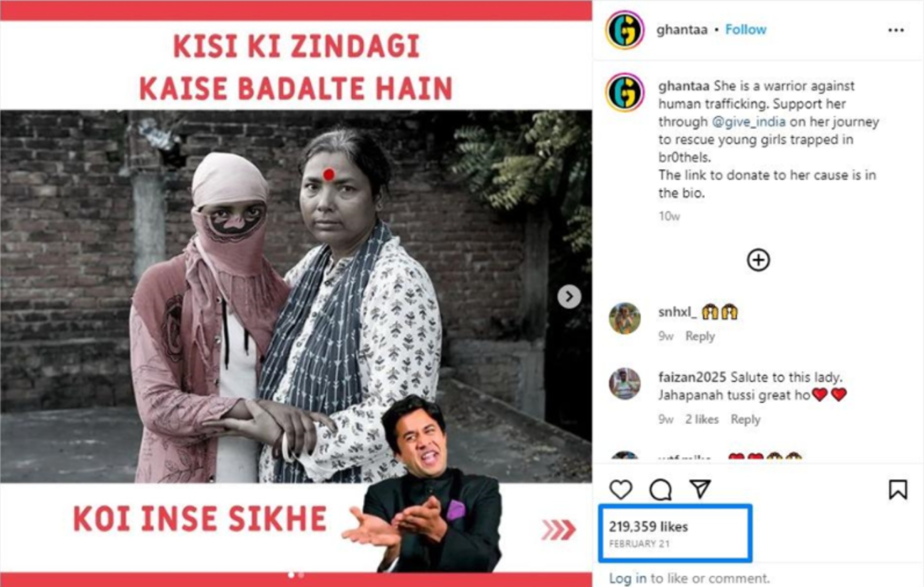Save post with bookmark icon

898,489
